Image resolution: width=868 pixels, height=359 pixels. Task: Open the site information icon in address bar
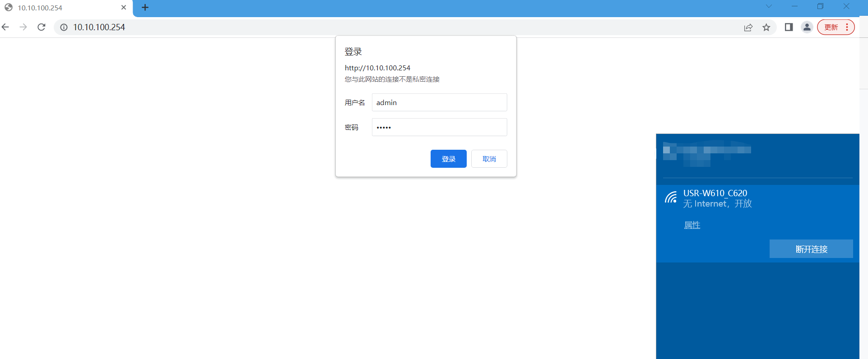[x=64, y=28]
